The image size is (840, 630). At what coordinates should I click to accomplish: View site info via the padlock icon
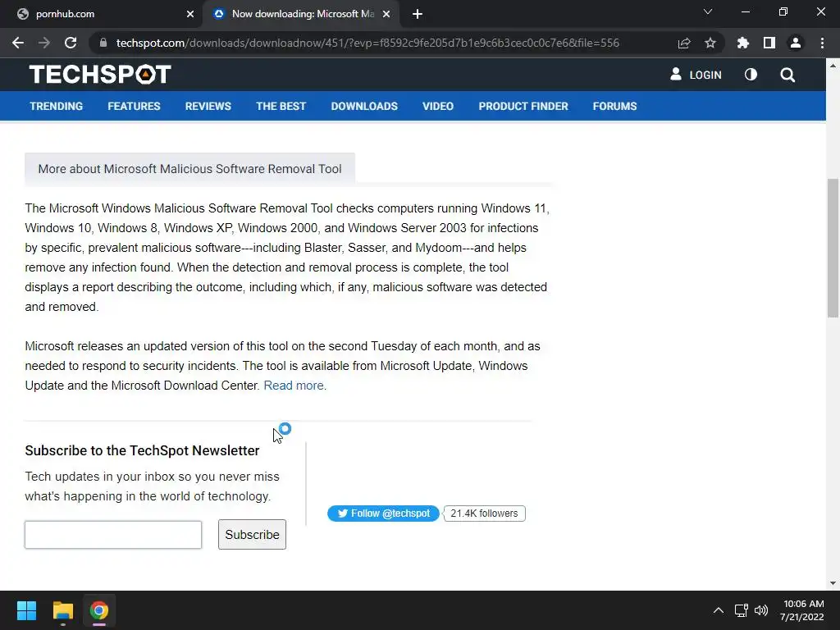coord(103,43)
